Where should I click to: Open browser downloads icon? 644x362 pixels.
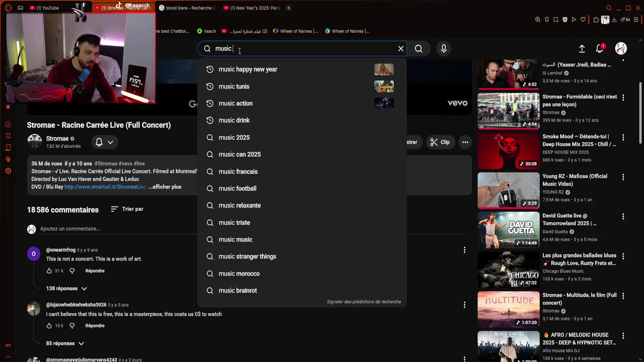[x=614, y=20]
